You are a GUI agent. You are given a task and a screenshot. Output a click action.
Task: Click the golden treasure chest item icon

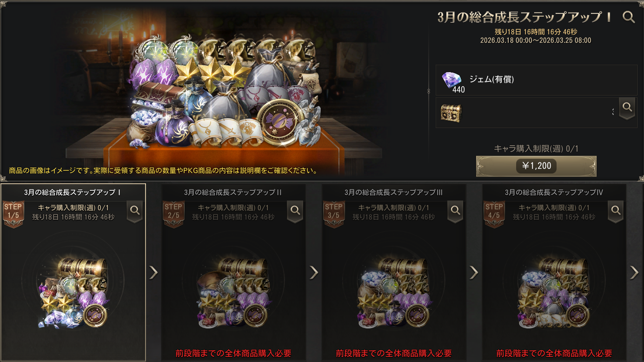click(450, 113)
